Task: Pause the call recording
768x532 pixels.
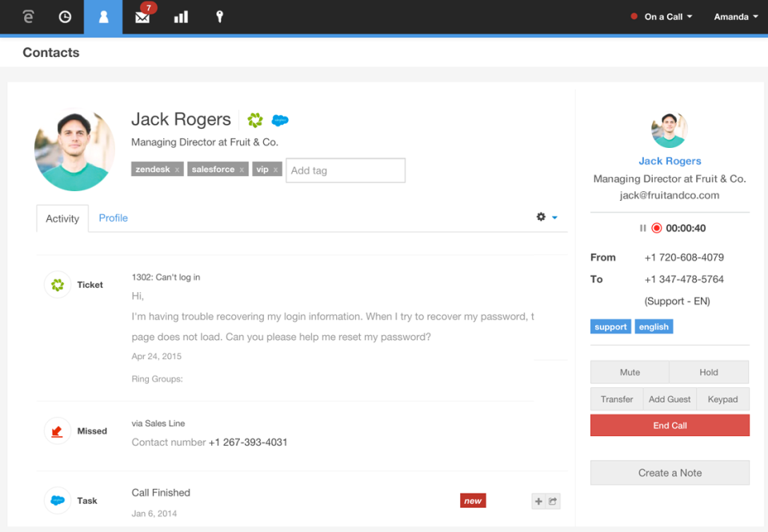Action: 642,228
